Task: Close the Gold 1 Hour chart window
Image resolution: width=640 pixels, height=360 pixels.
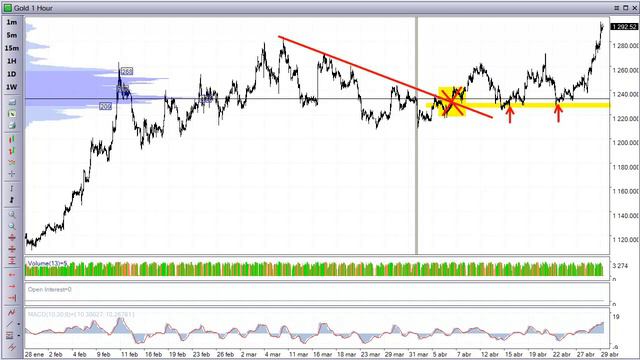Action: (634, 8)
